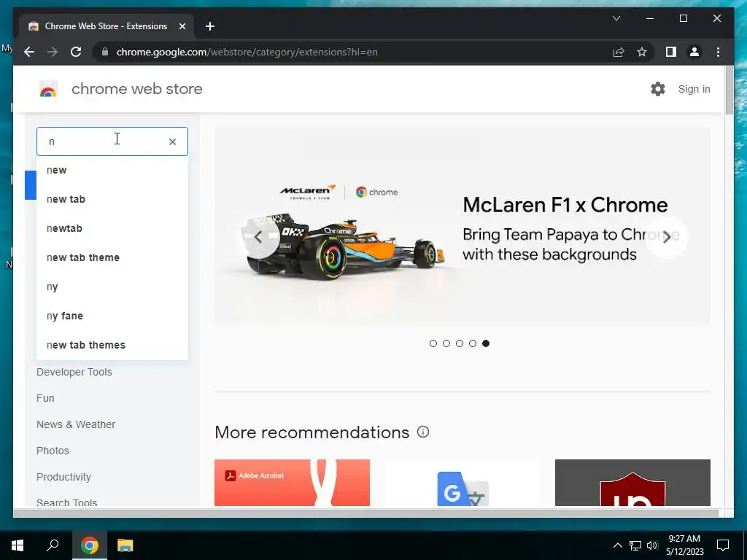The width and height of the screenshot is (747, 560).
Task: Open Chrome's three-dot menu
Action: [x=718, y=52]
